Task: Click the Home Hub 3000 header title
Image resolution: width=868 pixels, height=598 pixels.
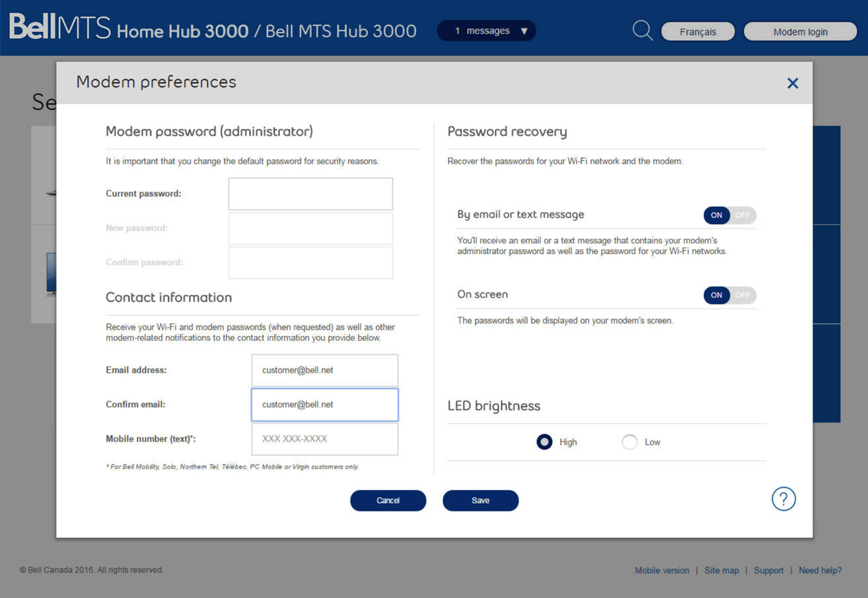Action: [267, 31]
